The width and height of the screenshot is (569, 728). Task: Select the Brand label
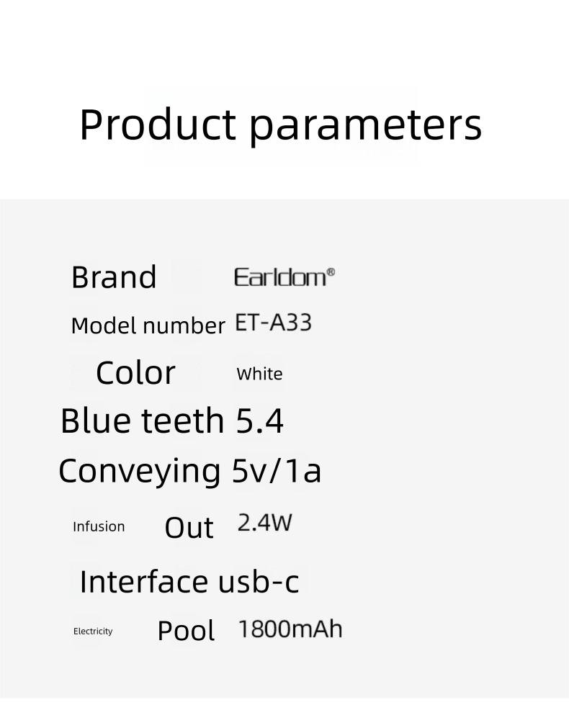pyautogui.click(x=114, y=277)
